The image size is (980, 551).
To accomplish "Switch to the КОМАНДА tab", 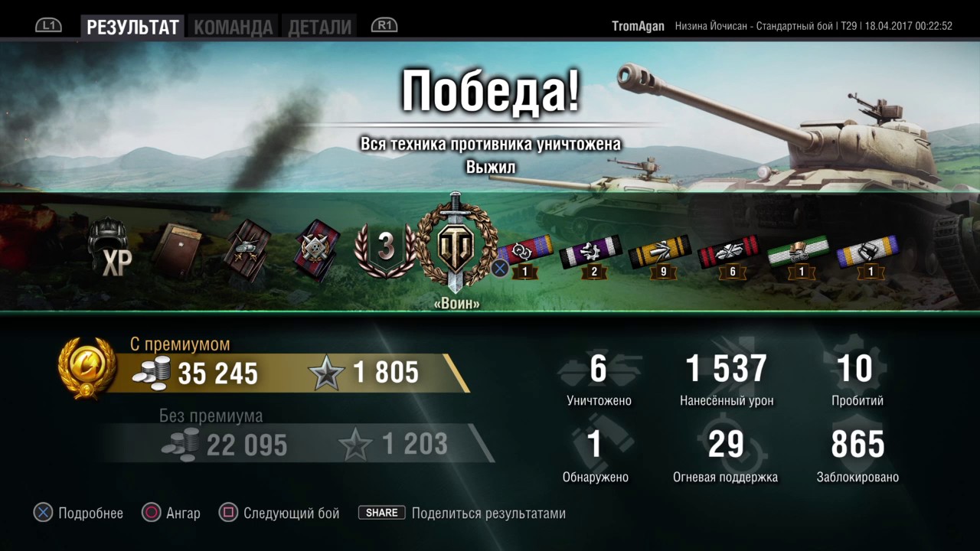I will pyautogui.click(x=233, y=28).
